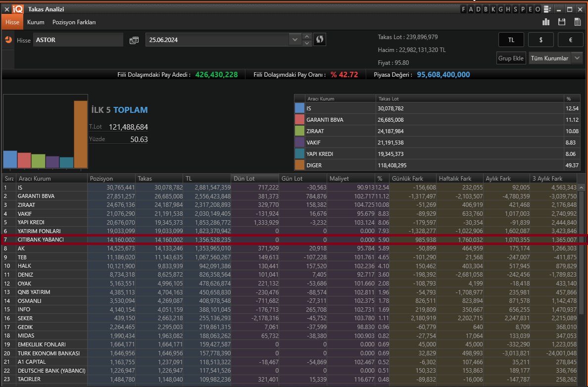Decrement the date with the down stepper arrow
The width and height of the screenshot is (588, 387).
tap(307, 43)
